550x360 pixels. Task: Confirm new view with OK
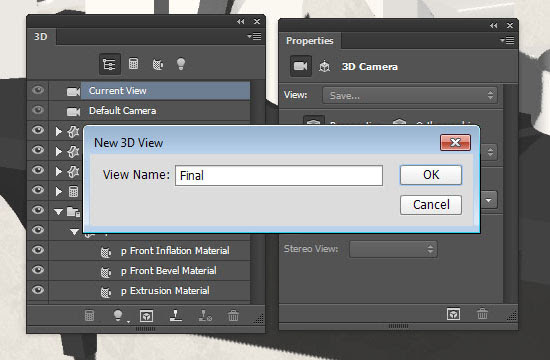pyautogui.click(x=431, y=175)
